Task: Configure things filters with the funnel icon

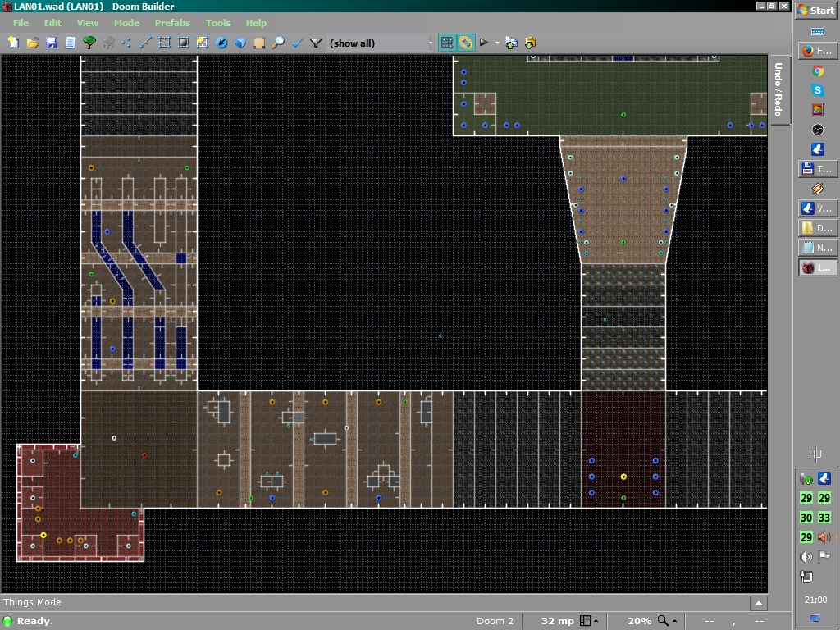Action: tap(316, 43)
